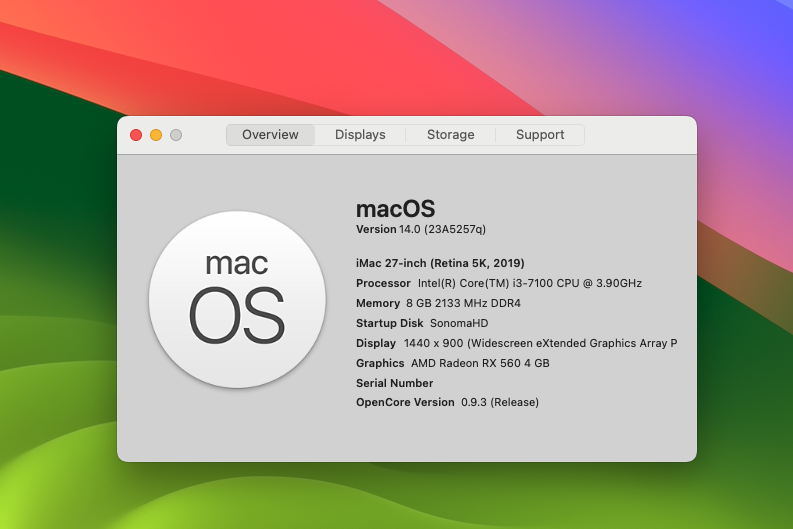Click the OpenCore Version 0.9.3 line
This screenshot has height=529, width=793.
447,402
